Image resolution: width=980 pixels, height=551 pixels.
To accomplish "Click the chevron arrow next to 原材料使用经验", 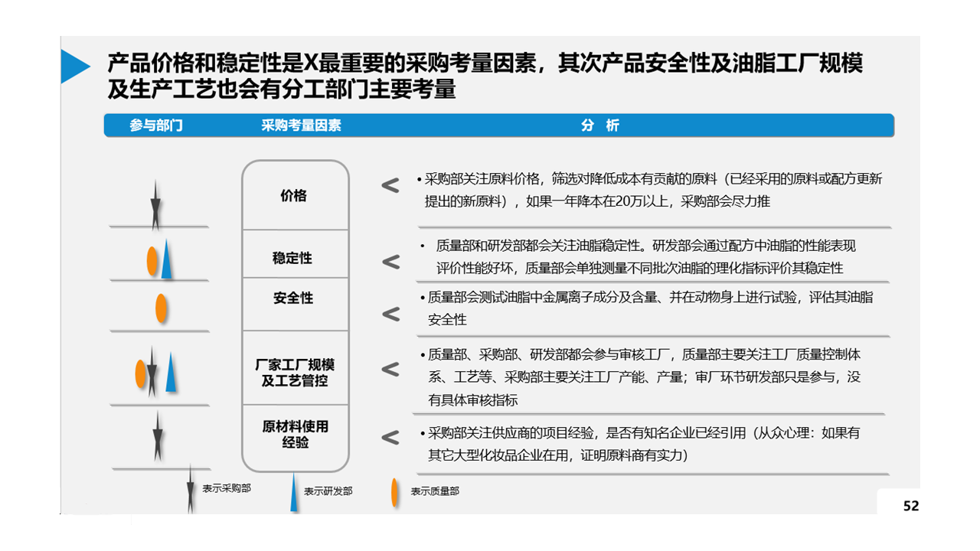I will point(390,438).
